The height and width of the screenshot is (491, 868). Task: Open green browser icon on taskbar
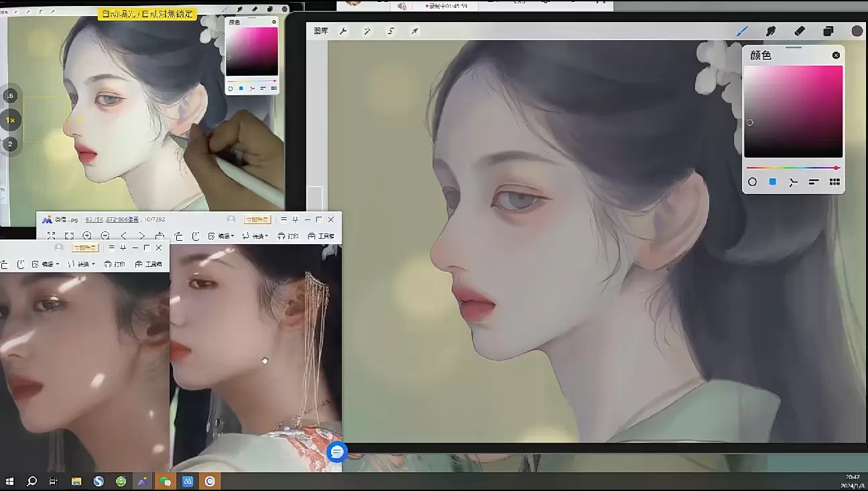coord(121,481)
